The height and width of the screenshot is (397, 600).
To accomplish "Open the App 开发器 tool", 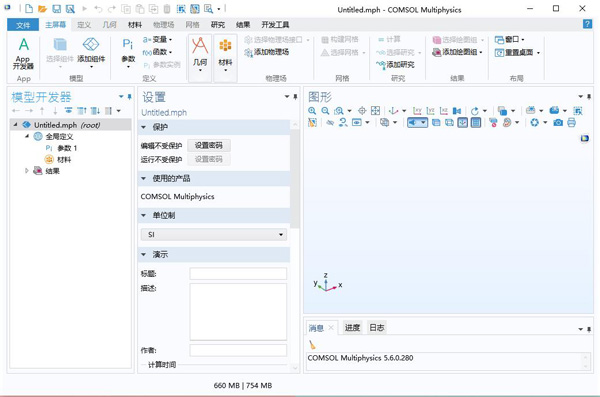I will tap(23, 54).
